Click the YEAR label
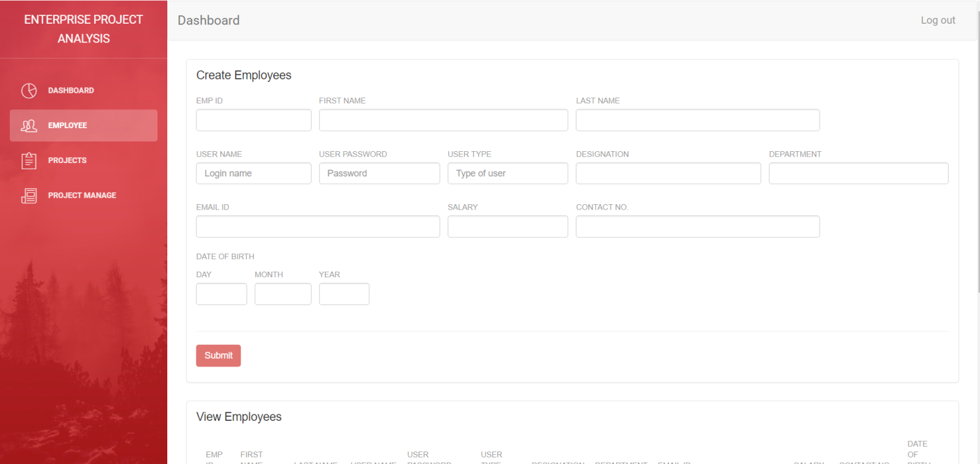The width and height of the screenshot is (980, 464). [x=330, y=274]
